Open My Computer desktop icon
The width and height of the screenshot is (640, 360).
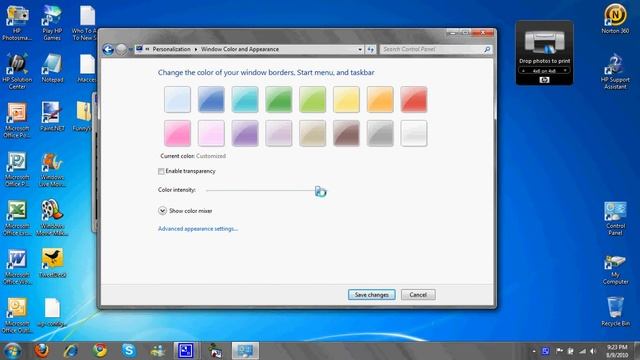615,269
